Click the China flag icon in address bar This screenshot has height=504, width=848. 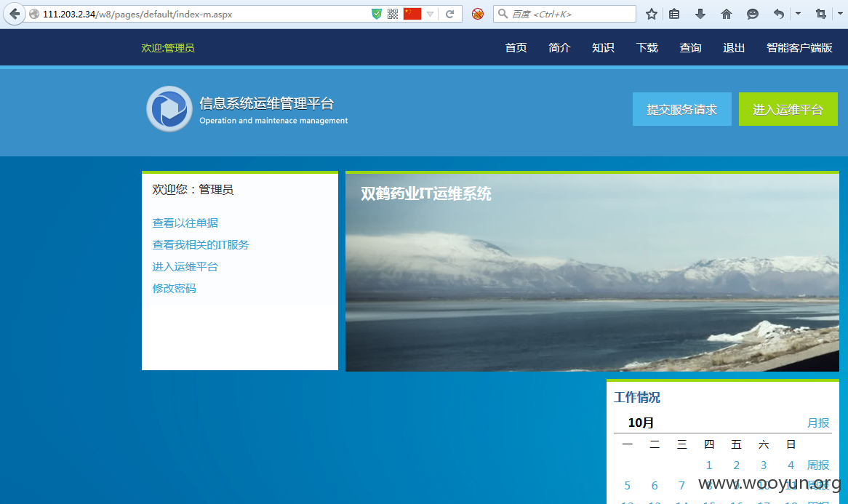[x=412, y=14]
